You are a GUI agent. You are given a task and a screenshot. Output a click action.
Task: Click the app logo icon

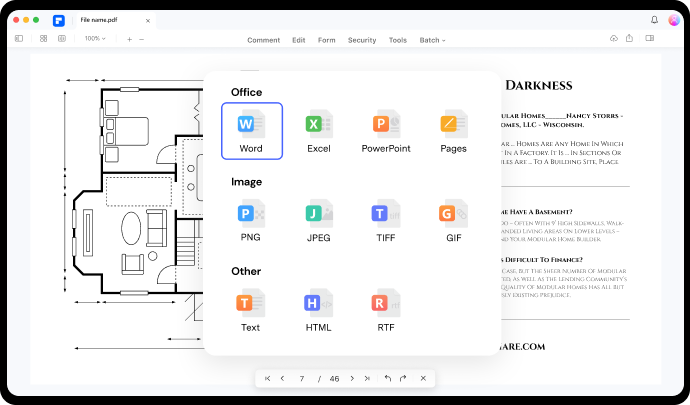tap(59, 20)
